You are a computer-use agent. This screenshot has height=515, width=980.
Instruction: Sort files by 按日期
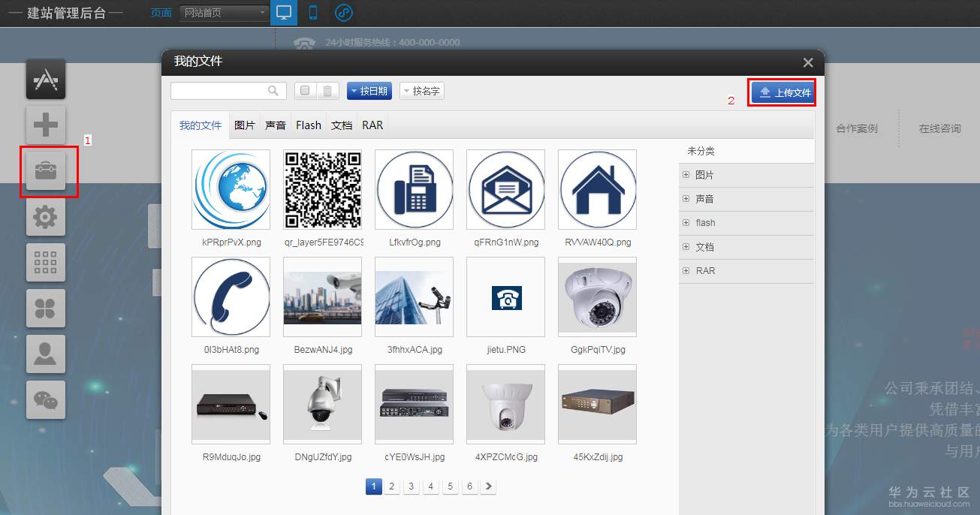tap(368, 91)
